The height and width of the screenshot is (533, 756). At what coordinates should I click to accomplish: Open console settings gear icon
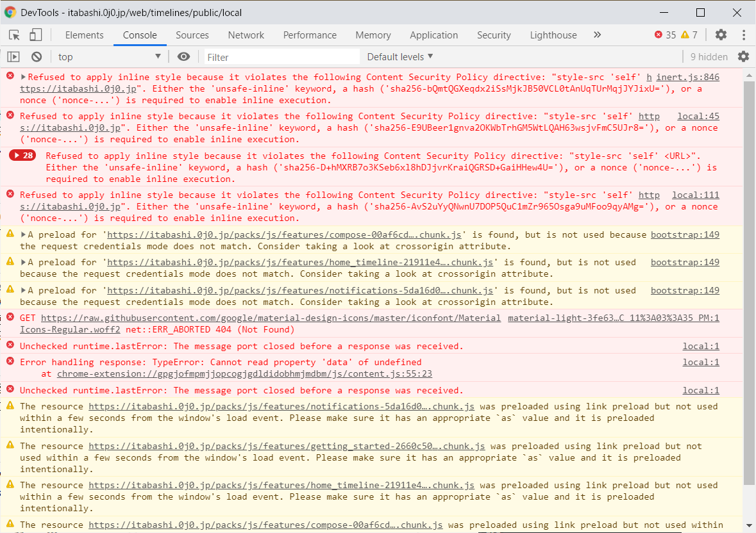(x=743, y=57)
